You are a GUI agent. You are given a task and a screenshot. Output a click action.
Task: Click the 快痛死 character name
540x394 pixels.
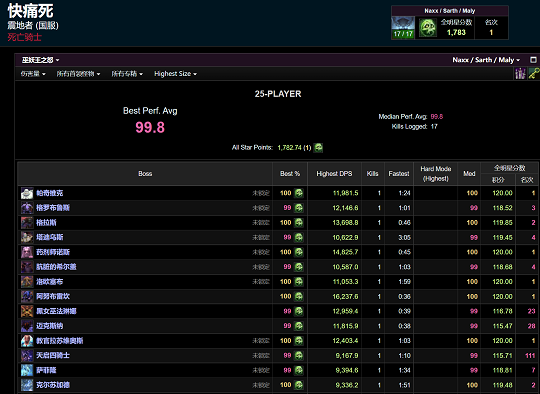(x=30, y=11)
